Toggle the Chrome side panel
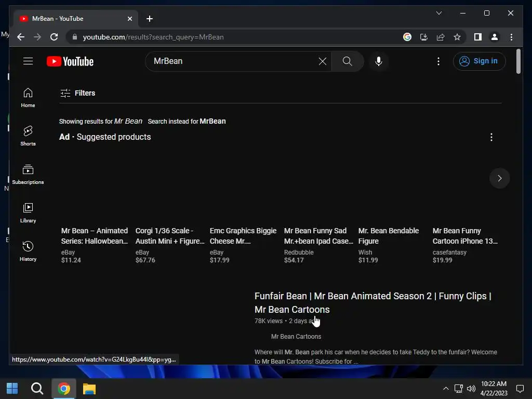This screenshot has width=532, height=399. [478, 37]
